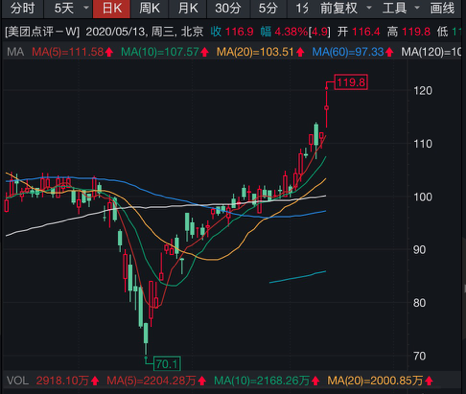466x394 pixels.
Task: Click the 70 price axis label
Action: [x=419, y=356]
